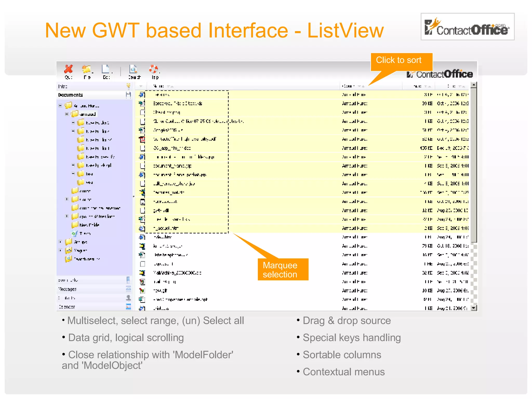This screenshot has height=399, width=532.
Task: Click the disk icon beside Documents header
Action: tap(128, 95)
